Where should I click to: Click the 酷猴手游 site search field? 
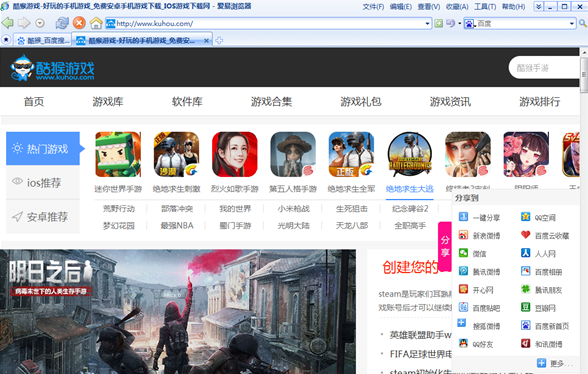click(x=544, y=68)
